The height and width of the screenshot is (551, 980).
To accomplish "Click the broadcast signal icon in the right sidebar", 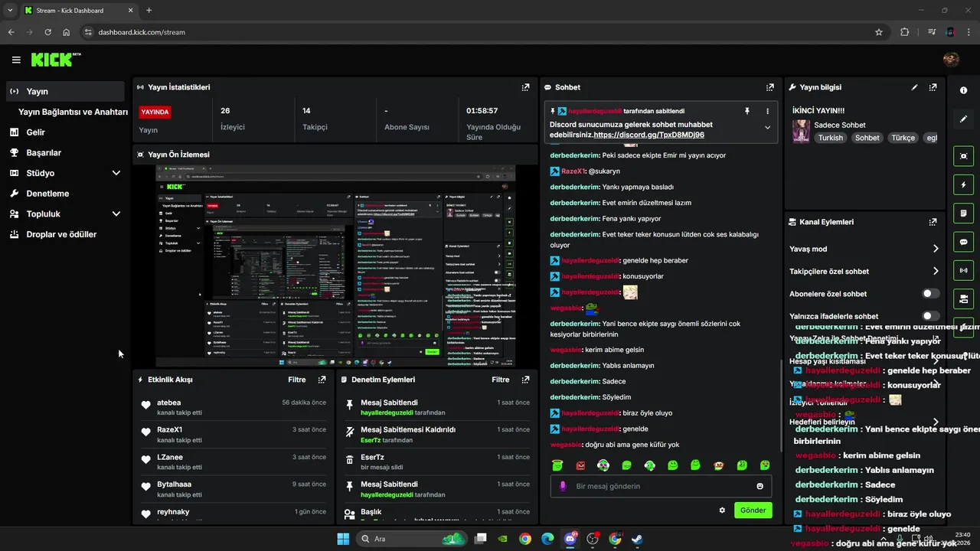I will tap(963, 270).
